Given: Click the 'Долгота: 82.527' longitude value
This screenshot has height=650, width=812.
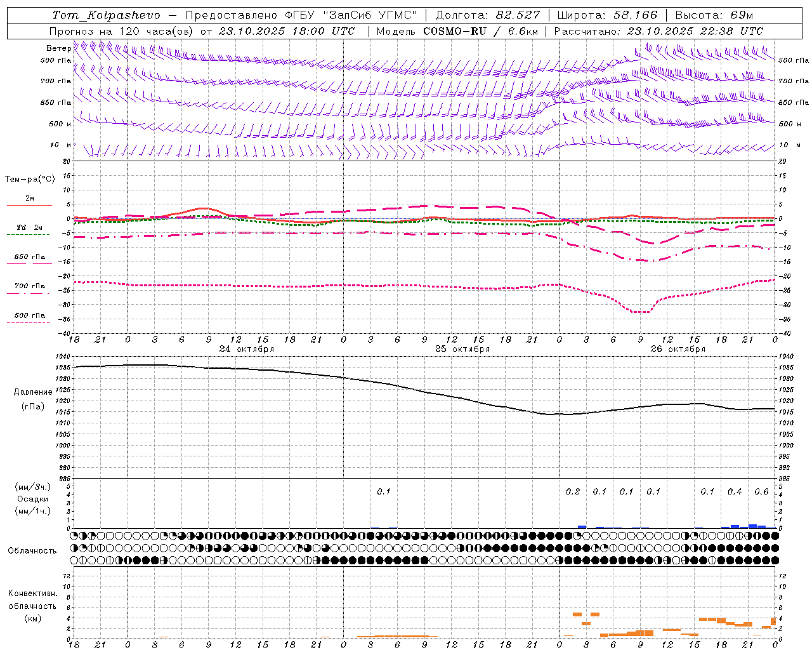Looking at the screenshot, I should coord(488,15).
